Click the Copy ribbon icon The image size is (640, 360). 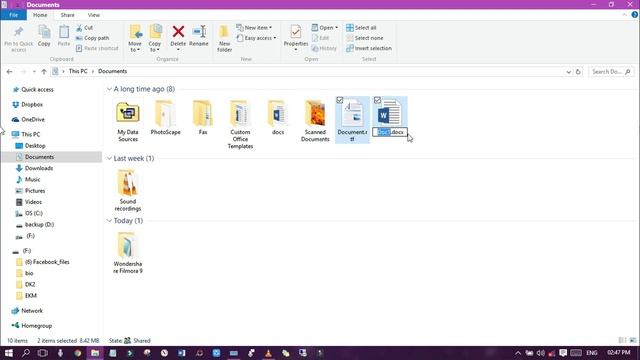pyautogui.click(x=44, y=31)
